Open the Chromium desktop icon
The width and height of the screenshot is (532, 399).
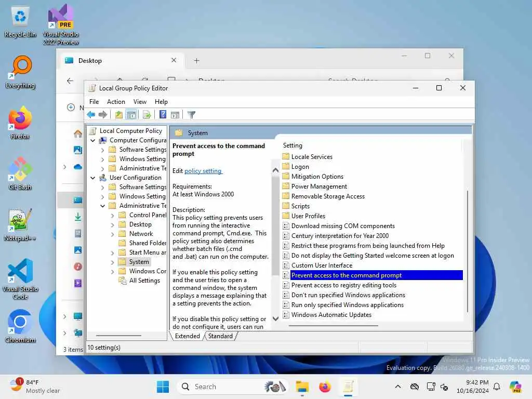tap(20, 326)
